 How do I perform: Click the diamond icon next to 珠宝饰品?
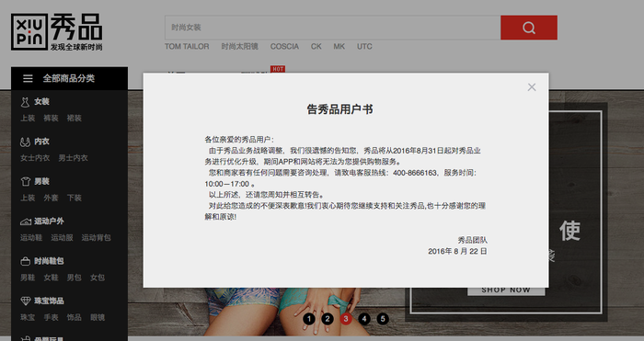coord(26,301)
